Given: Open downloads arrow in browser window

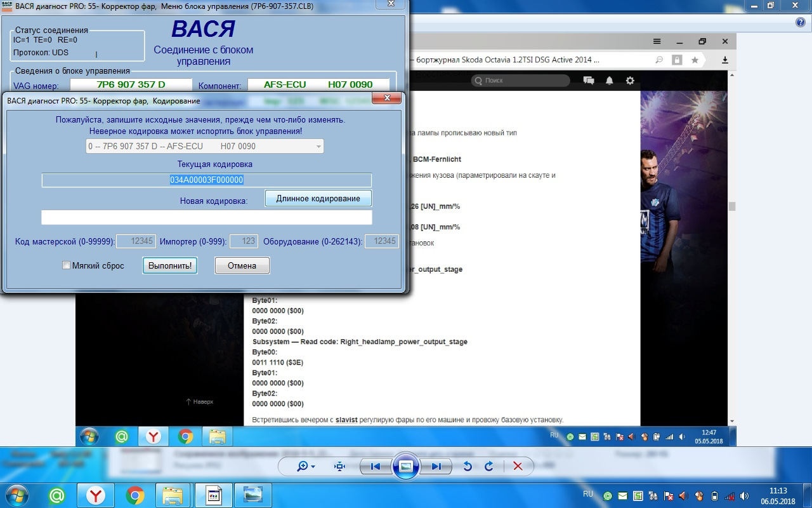Looking at the screenshot, I should [725, 60].
